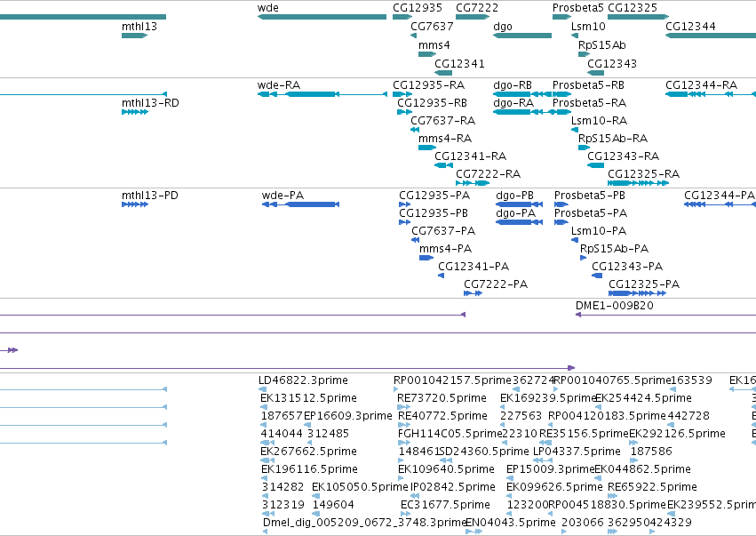Click the RpS15Ab gene label
Screen dimensions: 756x536
602,44
